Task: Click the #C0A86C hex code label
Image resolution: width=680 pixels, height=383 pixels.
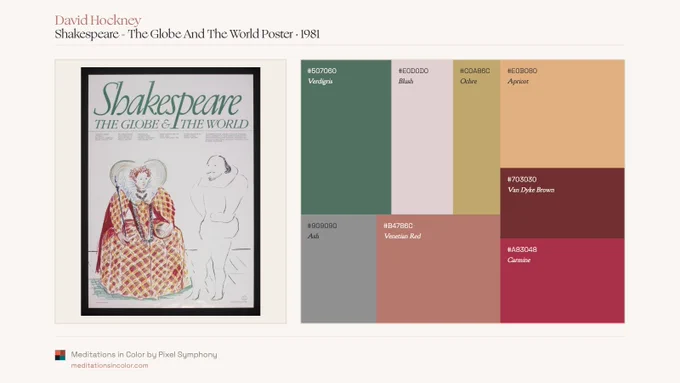Action: coord(475,71)
